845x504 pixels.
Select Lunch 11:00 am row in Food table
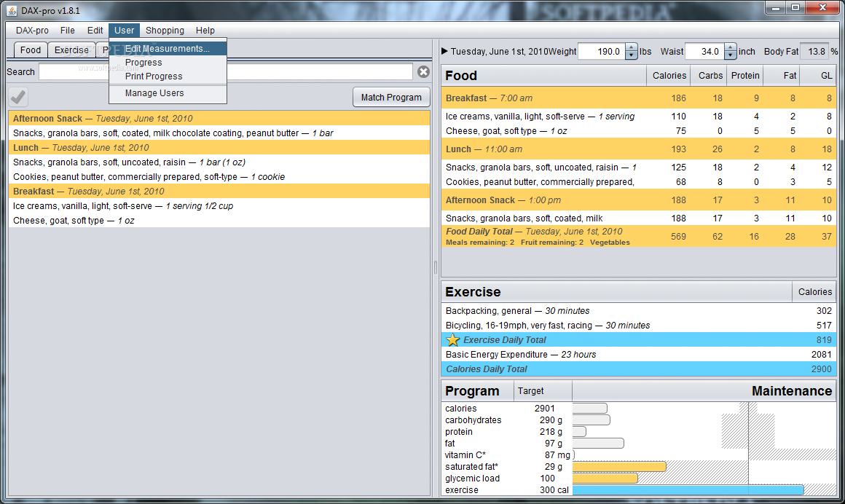coord(639,149)
